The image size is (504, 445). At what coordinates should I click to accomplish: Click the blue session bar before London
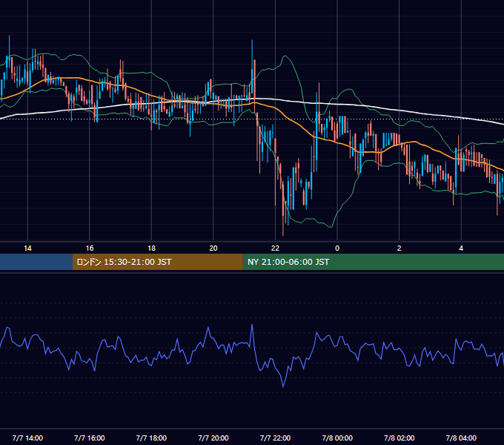(x=36, y=262)
